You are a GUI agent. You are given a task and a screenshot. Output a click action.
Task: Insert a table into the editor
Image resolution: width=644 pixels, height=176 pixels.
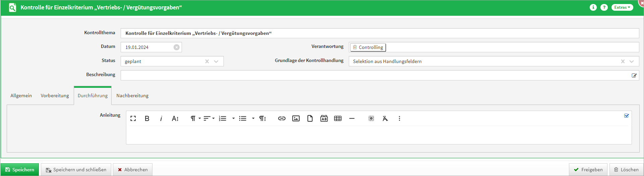coord(338,118)
